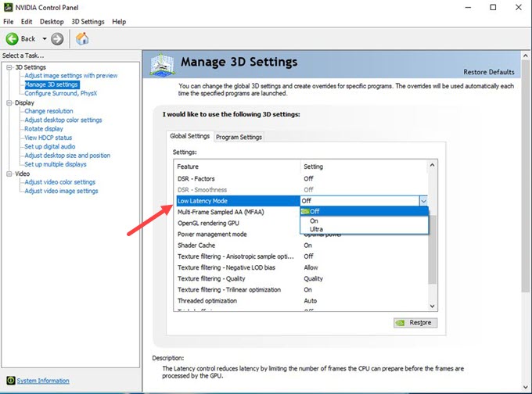532x394 pixels.
Task: Click the Restore button
Action: click(415, 322)
